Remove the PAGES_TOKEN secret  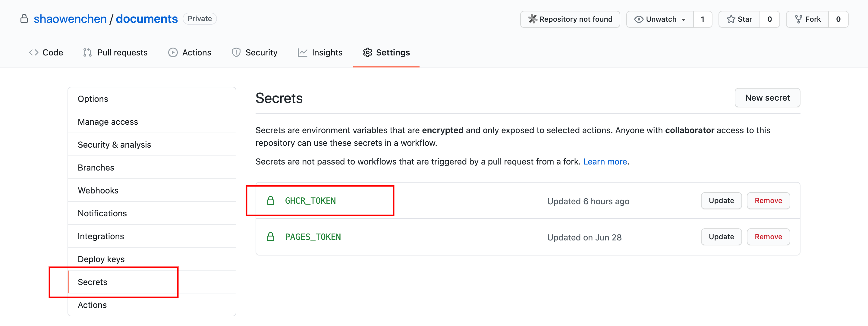pos(768,237)
